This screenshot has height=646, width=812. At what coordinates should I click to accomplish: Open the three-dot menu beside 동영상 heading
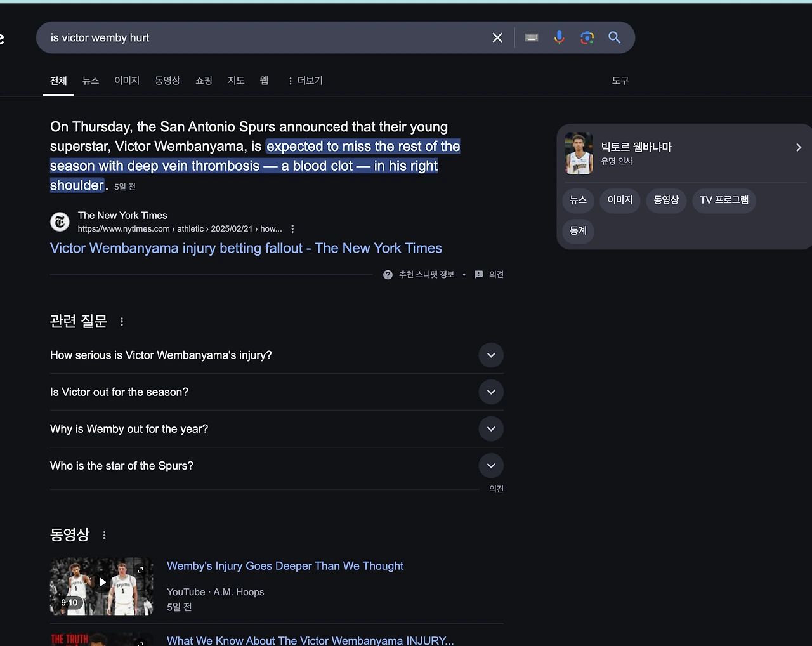tap(105, 535)
